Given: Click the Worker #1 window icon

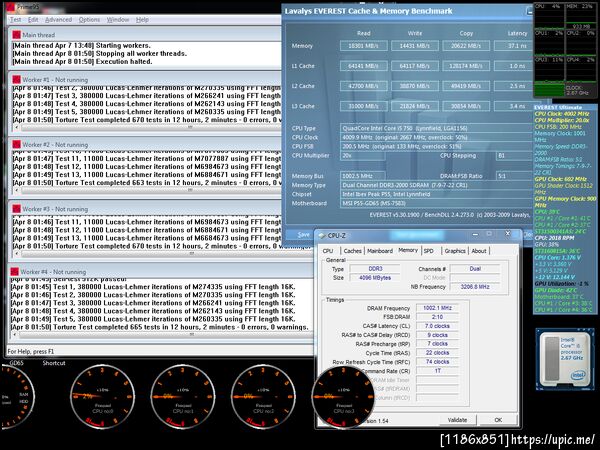Looking at the screenshot, I should (16, 80).
